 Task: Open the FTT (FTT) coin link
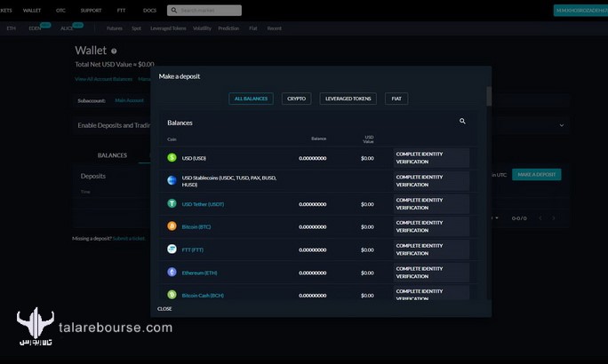(x=192, y=249)
